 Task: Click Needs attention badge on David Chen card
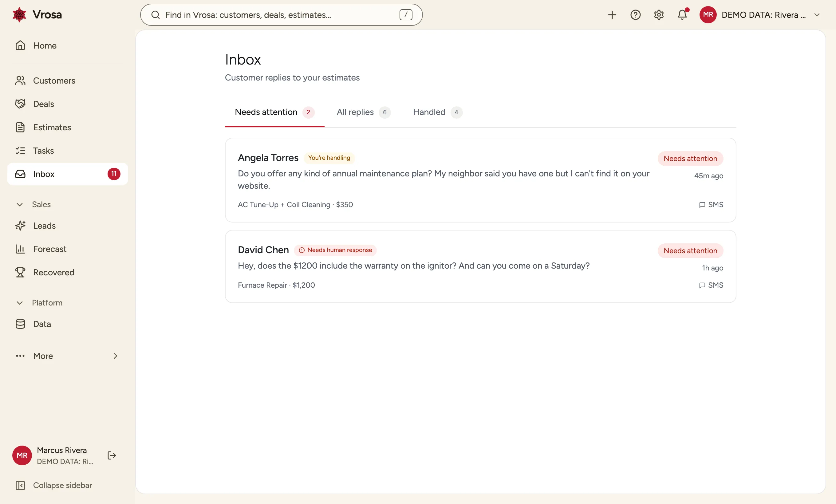[690, 251]
